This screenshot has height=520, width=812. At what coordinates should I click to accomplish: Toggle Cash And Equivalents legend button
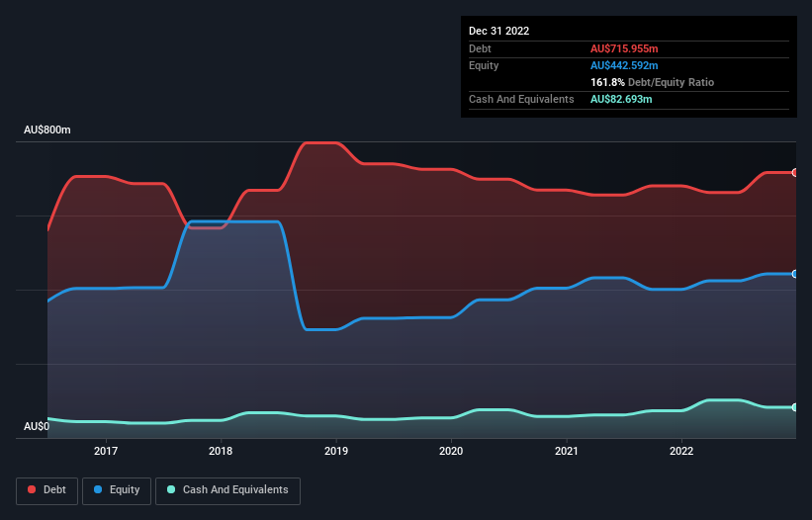coord(227,490)
